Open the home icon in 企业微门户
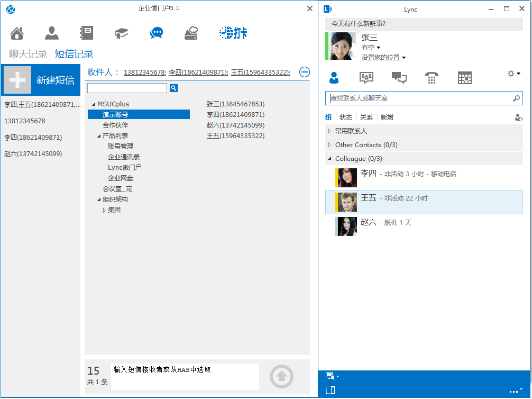Image resolution: width=532 pixels, height=399 pixels. click(17, 33)
